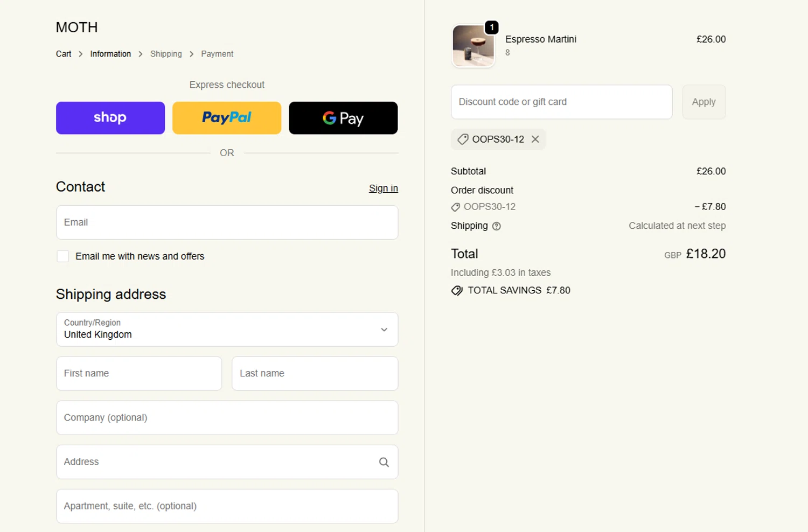Screen dimensions: 808x532
Task: Click the Total Savings tag icon
Action: click(457, 291)
